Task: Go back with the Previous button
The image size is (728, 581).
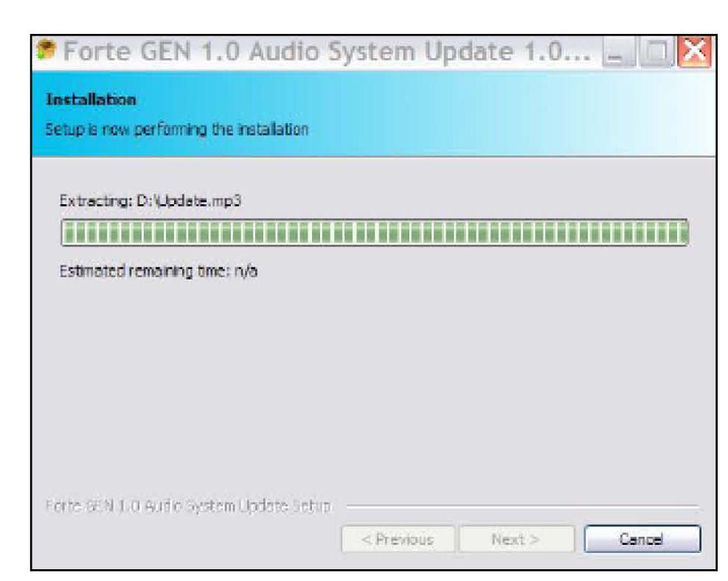Action: pos(398,539)
